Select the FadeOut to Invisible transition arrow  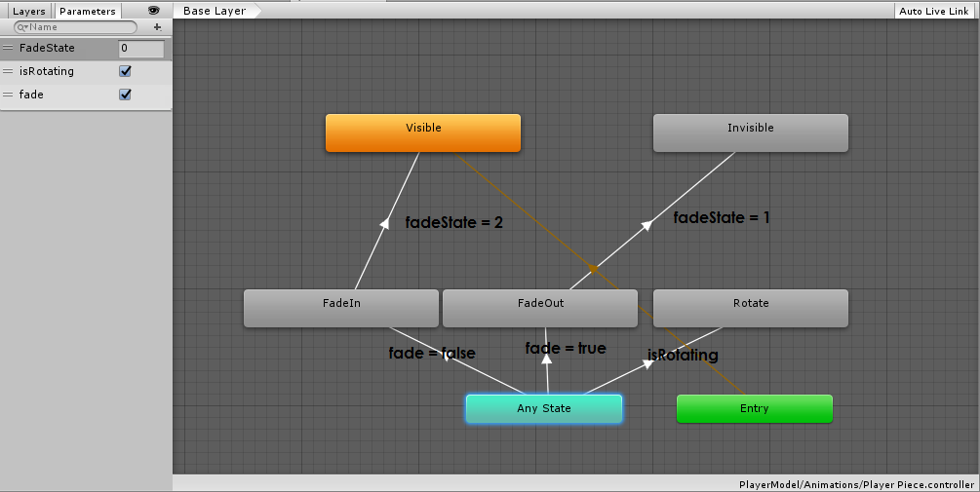pyautogui.click(x=648, y=223)
